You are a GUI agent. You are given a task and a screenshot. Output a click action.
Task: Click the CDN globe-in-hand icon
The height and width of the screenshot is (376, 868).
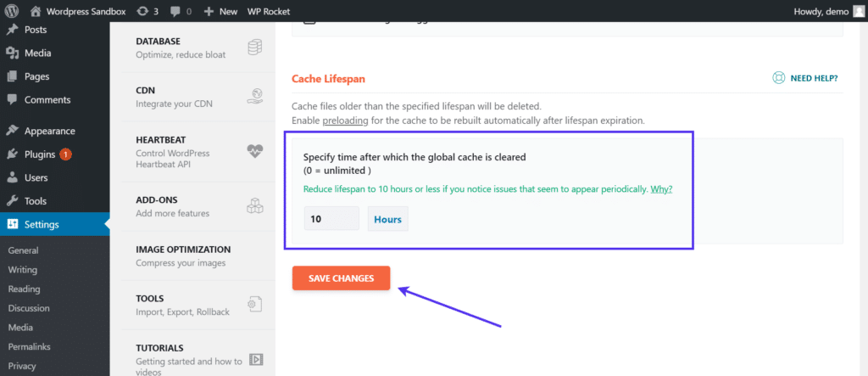(x=254, y=97)
